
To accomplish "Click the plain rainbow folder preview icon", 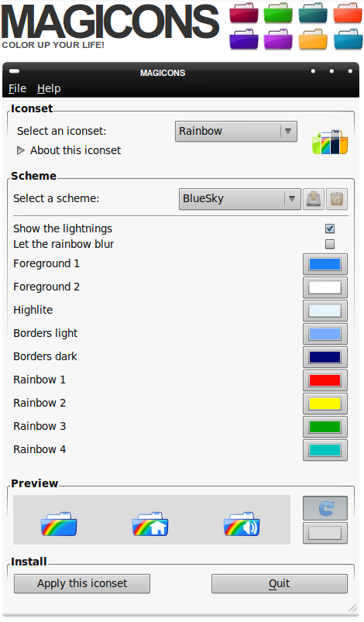I will click(59, 524).
